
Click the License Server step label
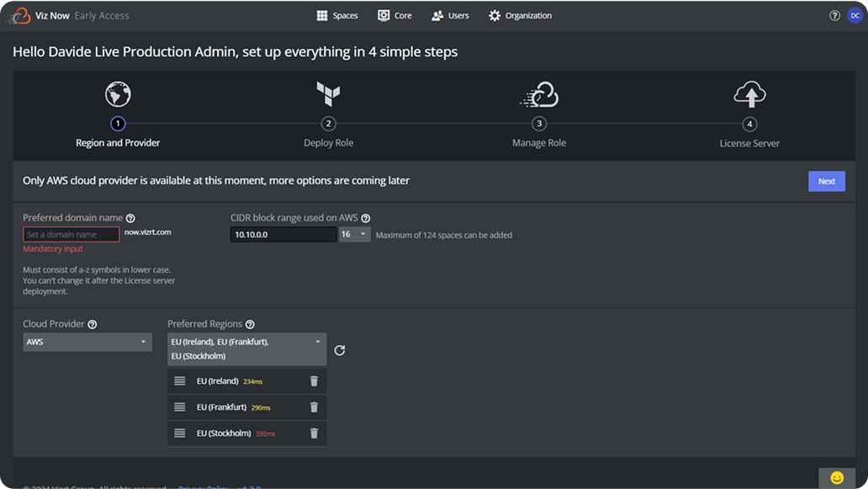point(749,143)
